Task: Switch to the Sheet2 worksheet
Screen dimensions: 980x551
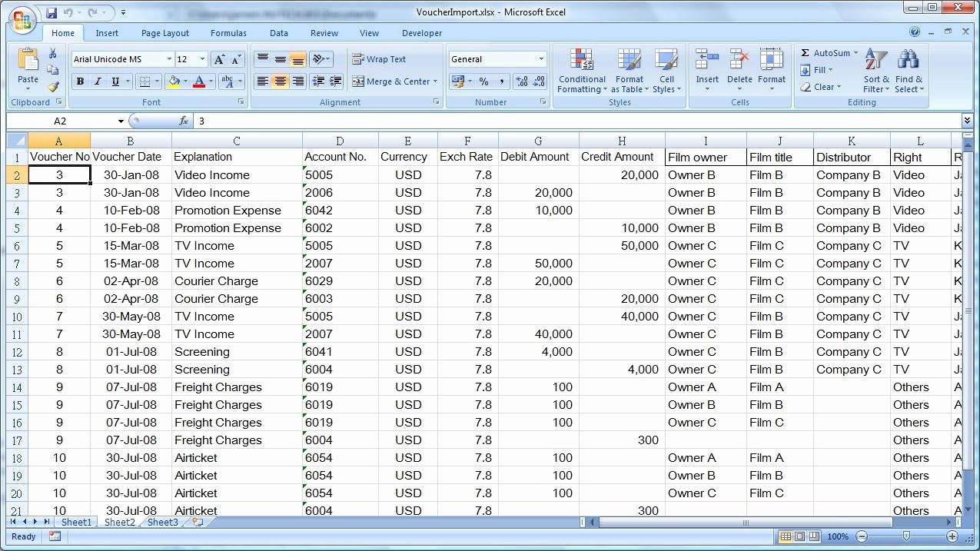Action: tap(119, 522)
